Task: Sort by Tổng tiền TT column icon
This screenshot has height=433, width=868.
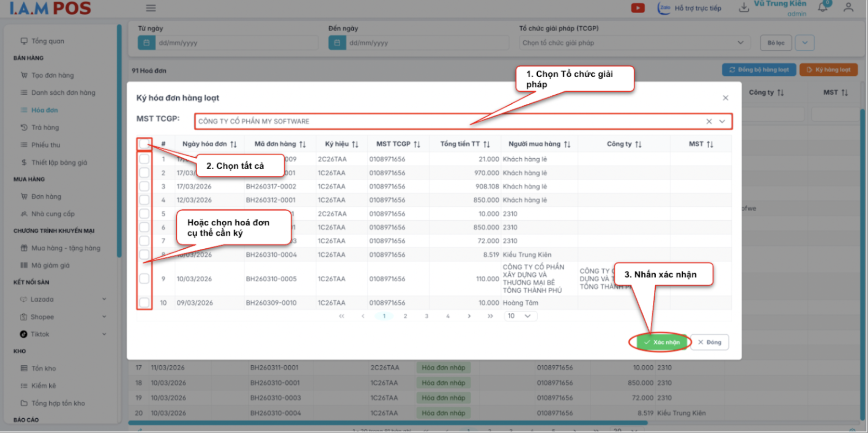Action: click(x=487, y=144)
